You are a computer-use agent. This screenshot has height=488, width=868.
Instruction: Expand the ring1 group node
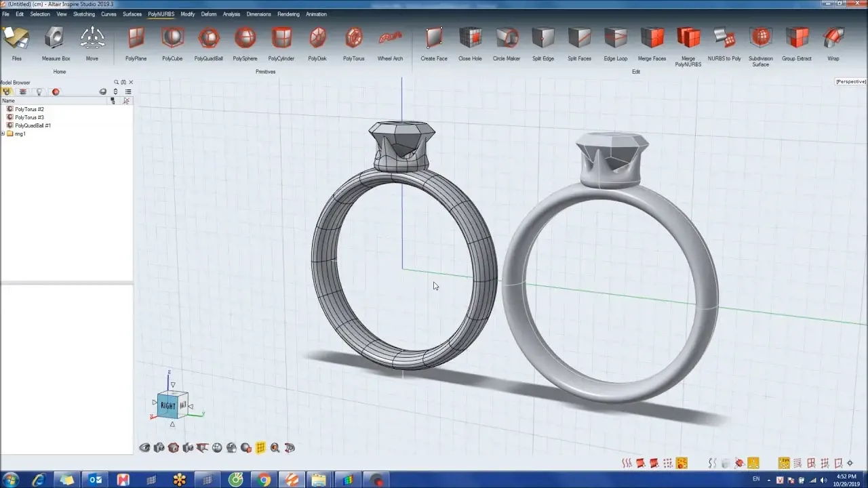[x=3, y=134]
